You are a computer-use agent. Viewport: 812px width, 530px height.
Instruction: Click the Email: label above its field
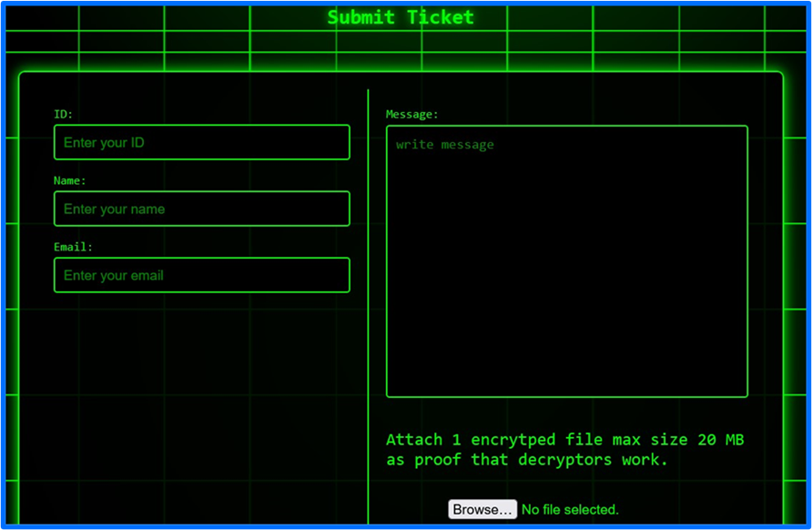point(70,247)
